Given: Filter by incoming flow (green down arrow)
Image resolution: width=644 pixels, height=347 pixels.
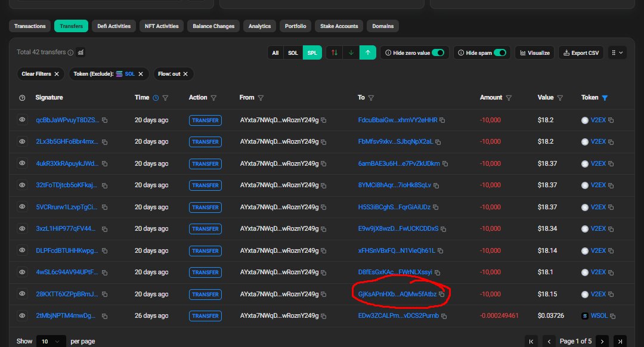Looking at the screenshot, I should coord(351,52).
